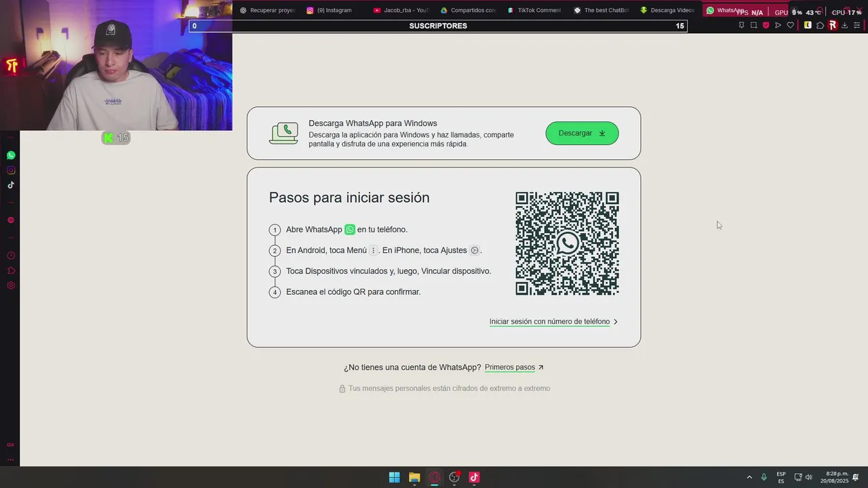Click the pin icon in address toolbar
The height and width of the screenshot is (488, 868).
click(x=741, y=25)
